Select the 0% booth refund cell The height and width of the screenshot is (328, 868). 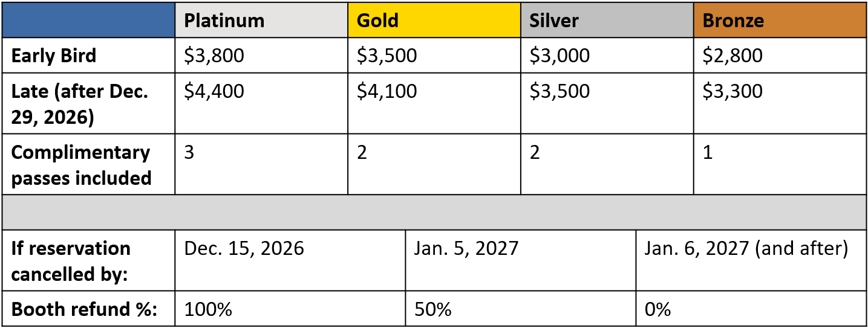point(751,309)
